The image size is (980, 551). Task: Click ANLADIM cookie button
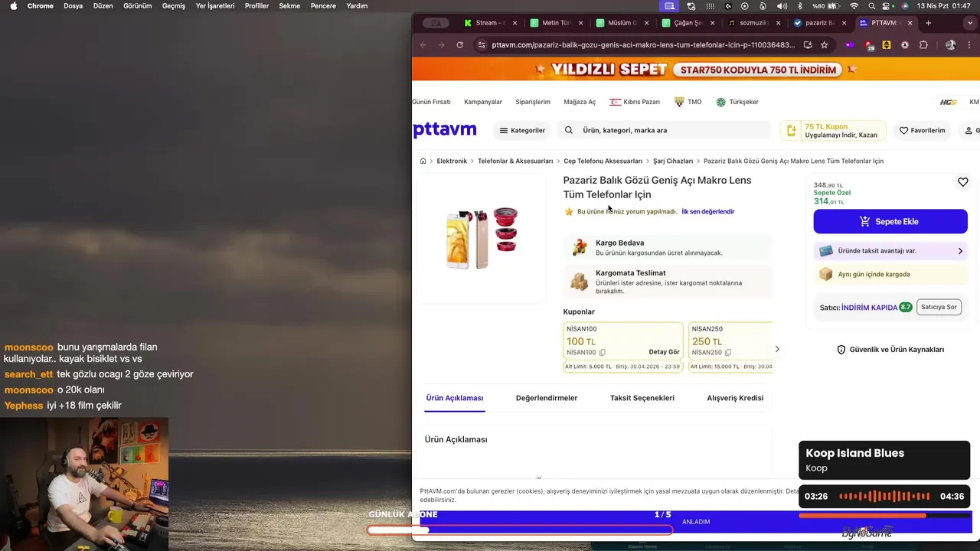click(x=696, y=522)
